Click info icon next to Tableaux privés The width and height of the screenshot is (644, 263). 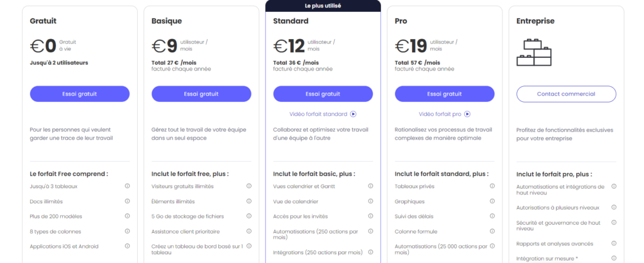click(492, 186)
